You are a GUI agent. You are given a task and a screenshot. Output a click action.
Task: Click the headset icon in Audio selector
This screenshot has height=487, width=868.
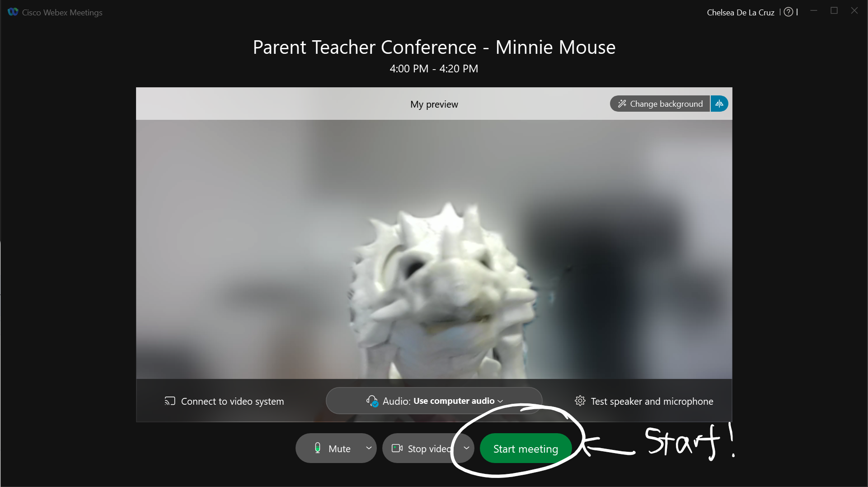coord(372,401)
